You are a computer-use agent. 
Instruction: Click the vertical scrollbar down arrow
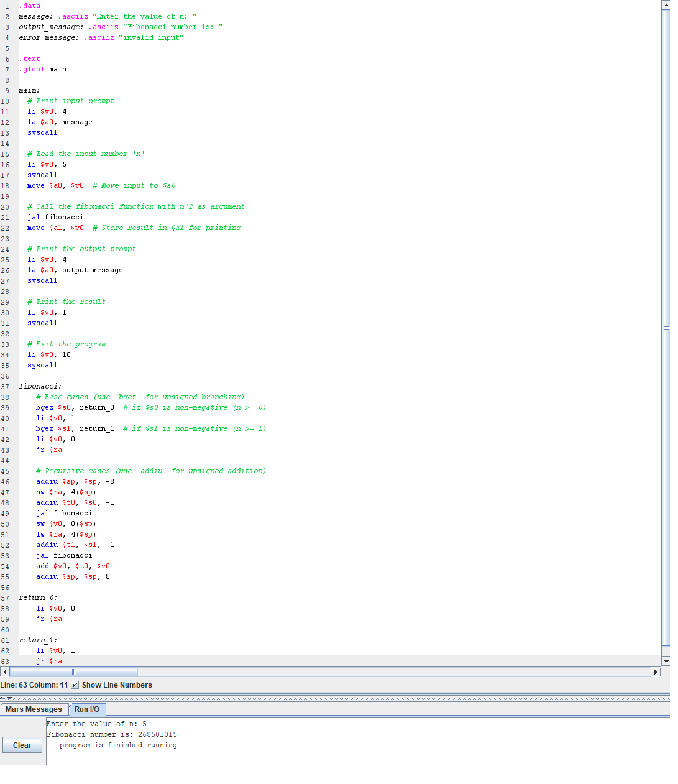pyautogui.click(x=666, y=661)
